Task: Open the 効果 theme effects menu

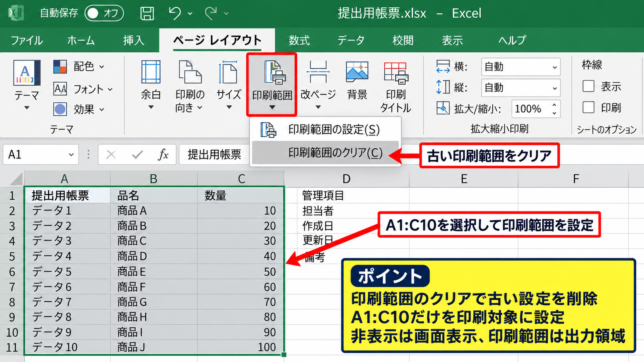Action: [x=79, y=109]
